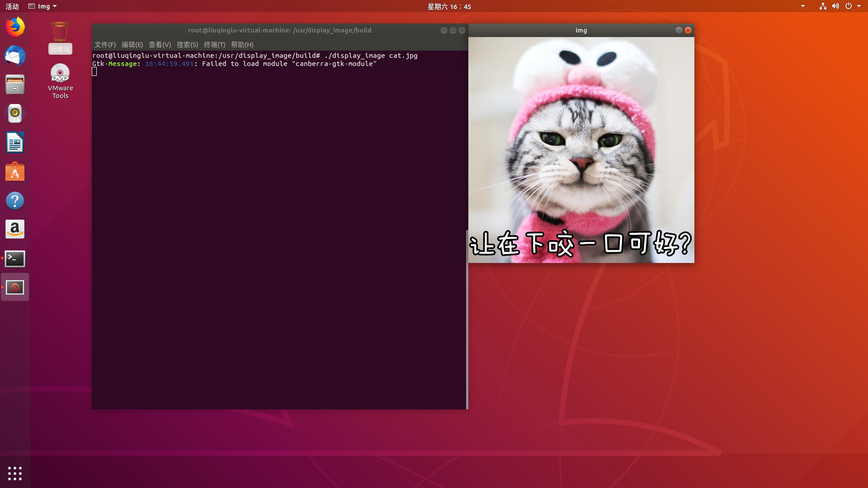Viewport: 868px width, 488px height.
Task: Open the 文件(F) terminal menu
Action: pos(105,44)
